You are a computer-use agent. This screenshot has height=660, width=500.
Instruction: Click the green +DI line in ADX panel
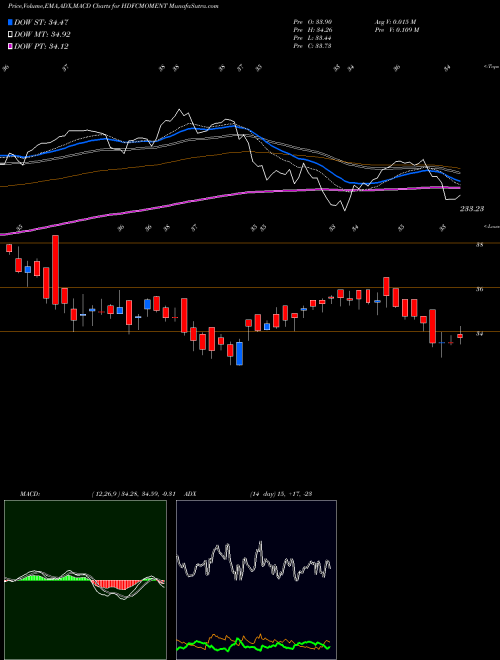pyautogui.click(x=253, y=645)
